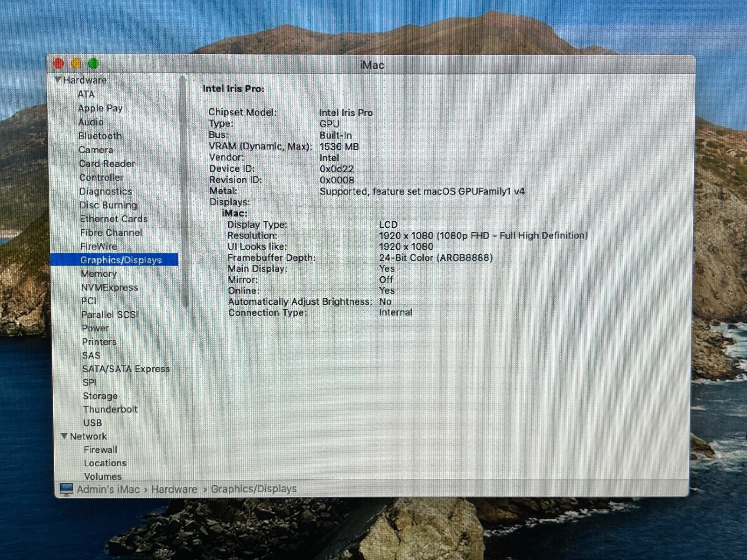Viewport: 747px width, 560px height.
Task: Select NVMExpress in the sidebar
Action: pyautogui.click(x=109, y=287)
